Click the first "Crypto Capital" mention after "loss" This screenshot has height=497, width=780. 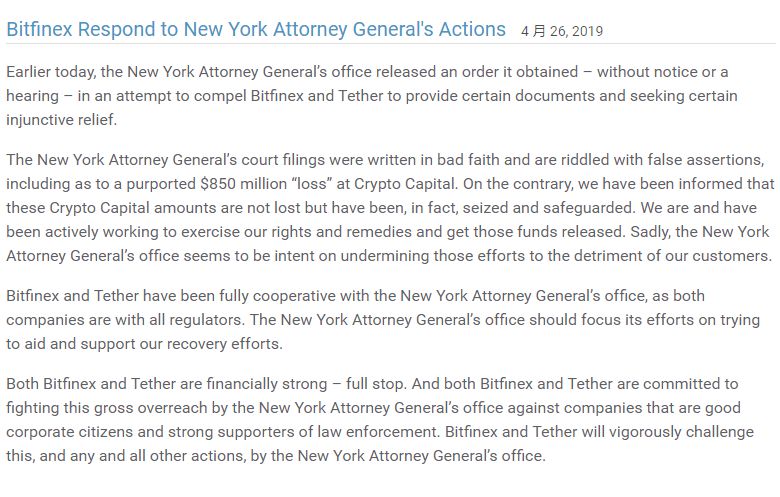click(404, 184)
